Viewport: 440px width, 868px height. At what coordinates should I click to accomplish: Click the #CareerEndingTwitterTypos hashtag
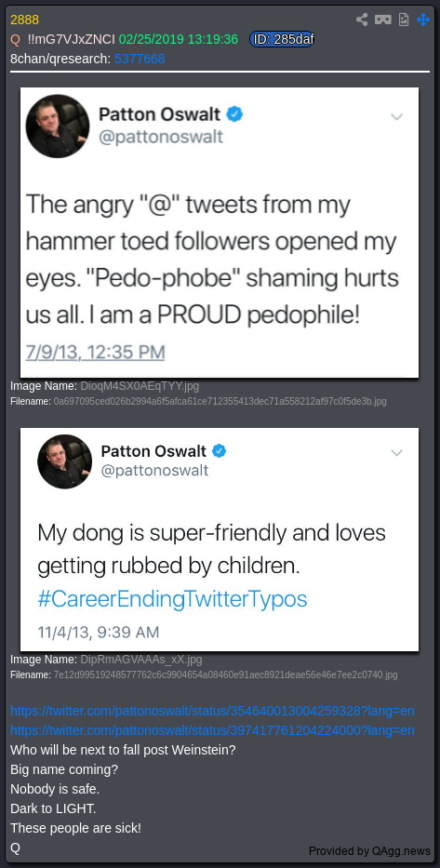pyautogui.click(x=172, y=599)
